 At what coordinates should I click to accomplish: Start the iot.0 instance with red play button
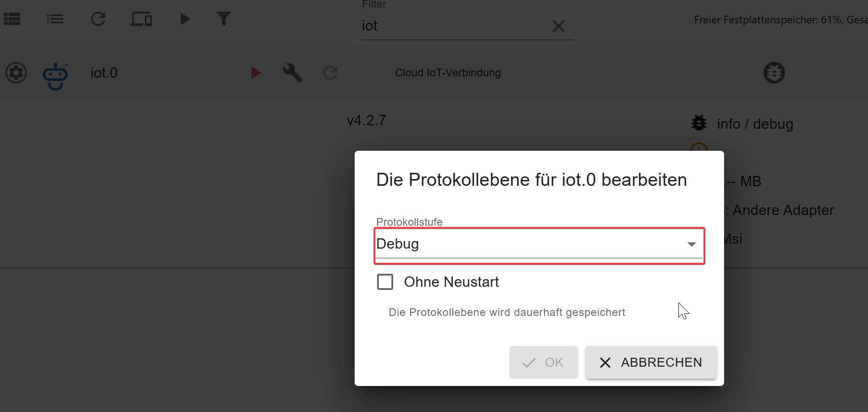tap(256, 73)
